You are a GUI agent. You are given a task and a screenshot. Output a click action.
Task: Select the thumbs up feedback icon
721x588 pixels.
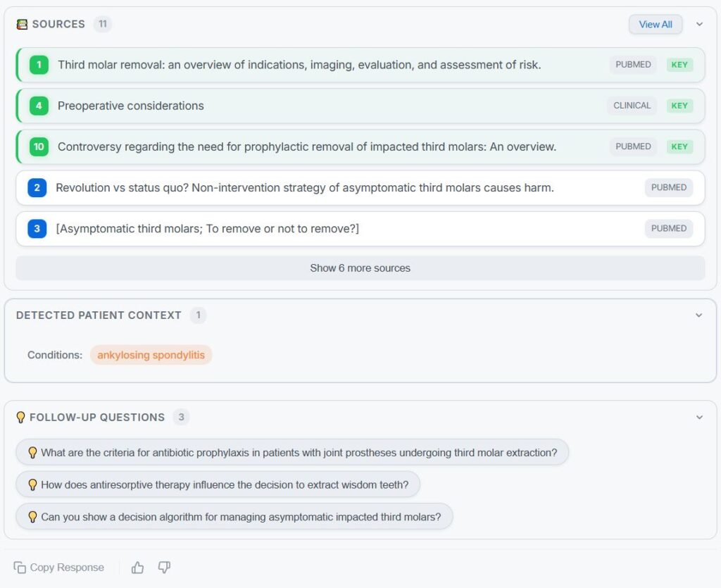(x=137, y=567)
